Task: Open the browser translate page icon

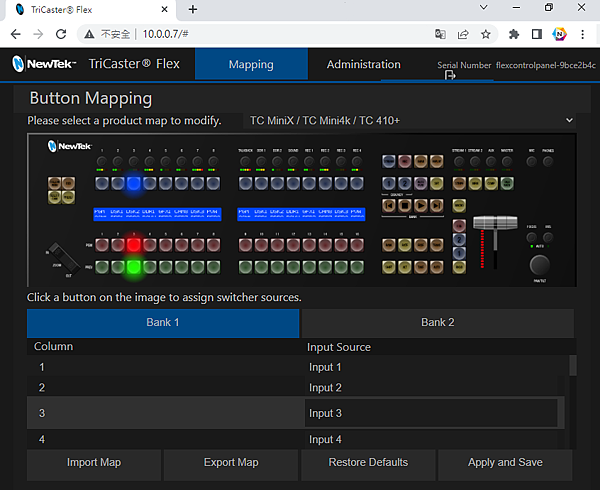Action: (440, 34)
